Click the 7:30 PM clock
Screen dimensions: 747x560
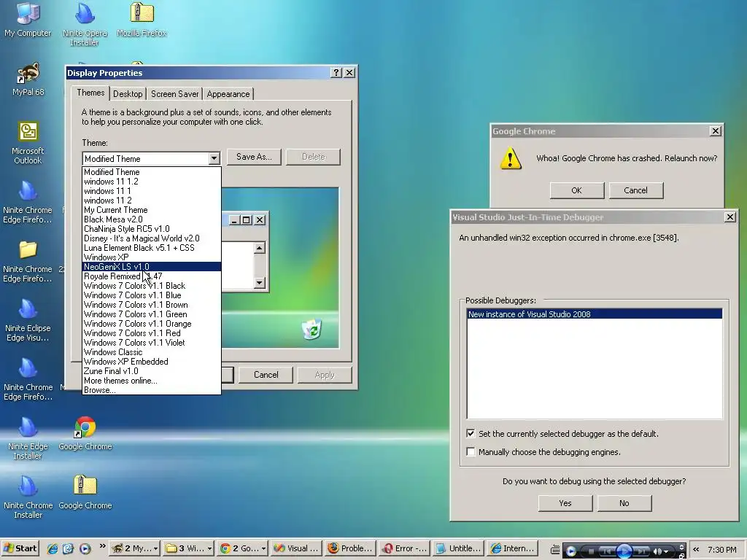(721, 550)
